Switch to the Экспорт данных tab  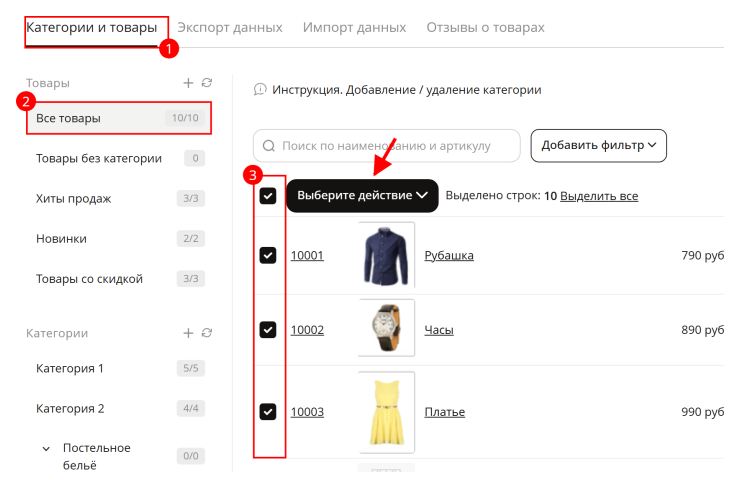[230, 27]
